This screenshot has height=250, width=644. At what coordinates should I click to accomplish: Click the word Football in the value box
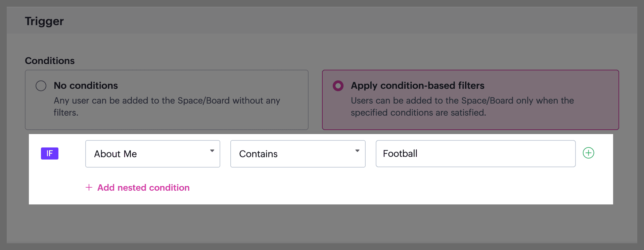(x=400, y=153)
